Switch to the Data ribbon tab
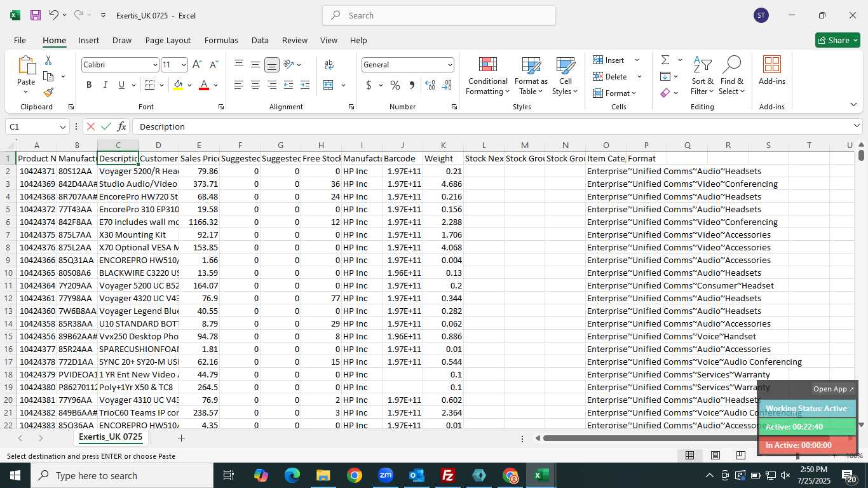 coord(260,40)
